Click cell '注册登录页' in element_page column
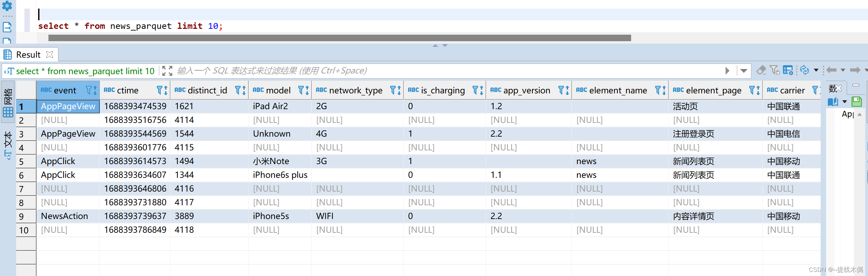The width and height of the screenshot is (868, 276). [715, 134]
